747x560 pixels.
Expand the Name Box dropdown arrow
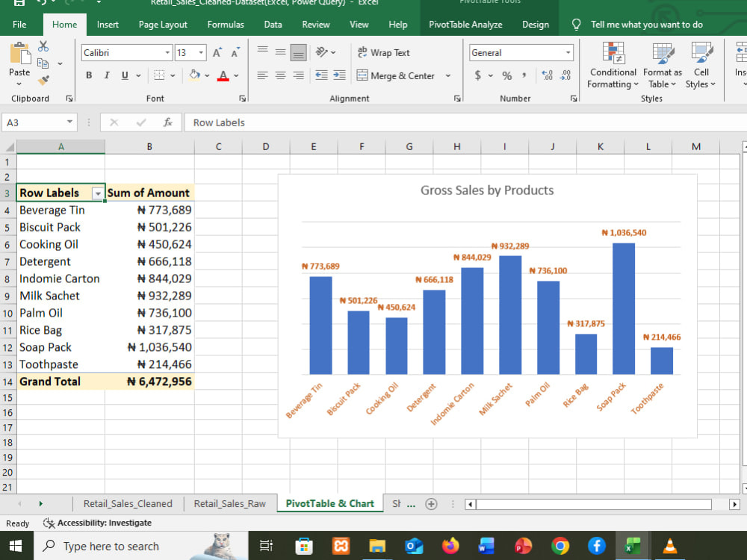click(69, 122)
